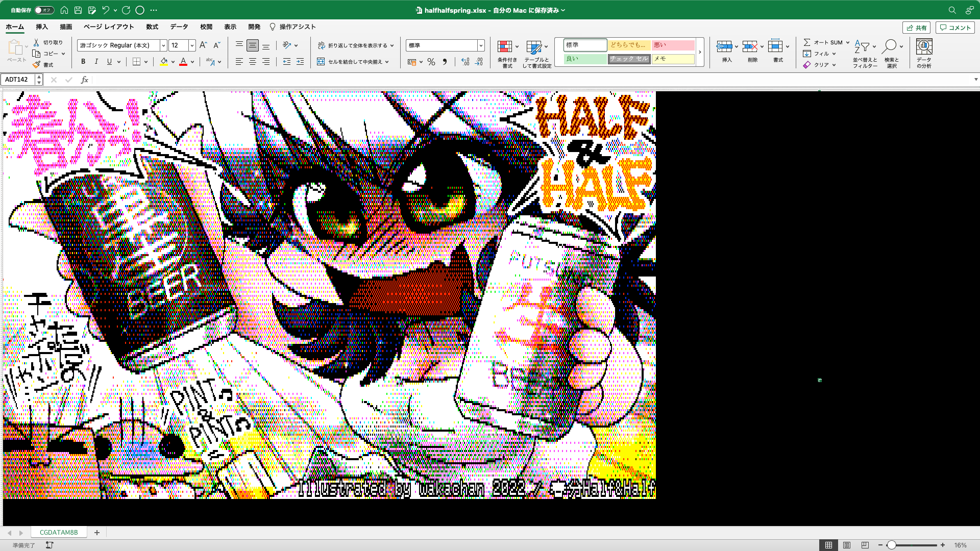The image size is (980, 551).
Task: Click the Redo icon
Action: [x=126, y=10]
